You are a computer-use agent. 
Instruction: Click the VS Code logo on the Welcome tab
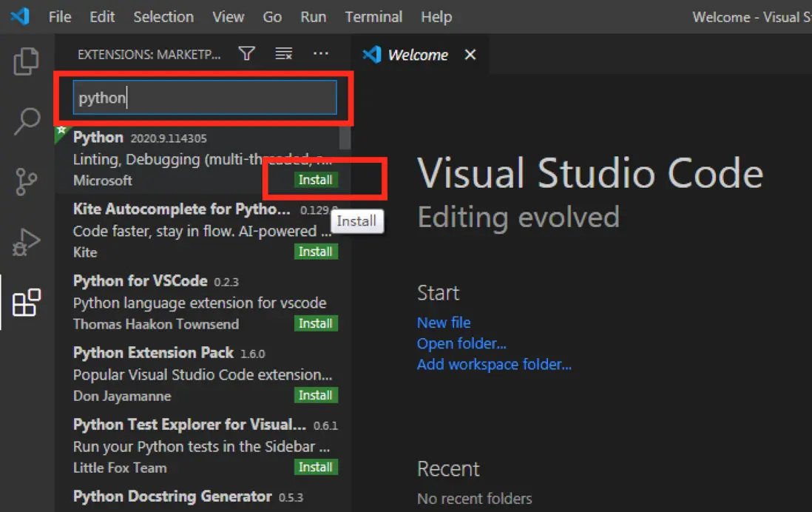372,54
